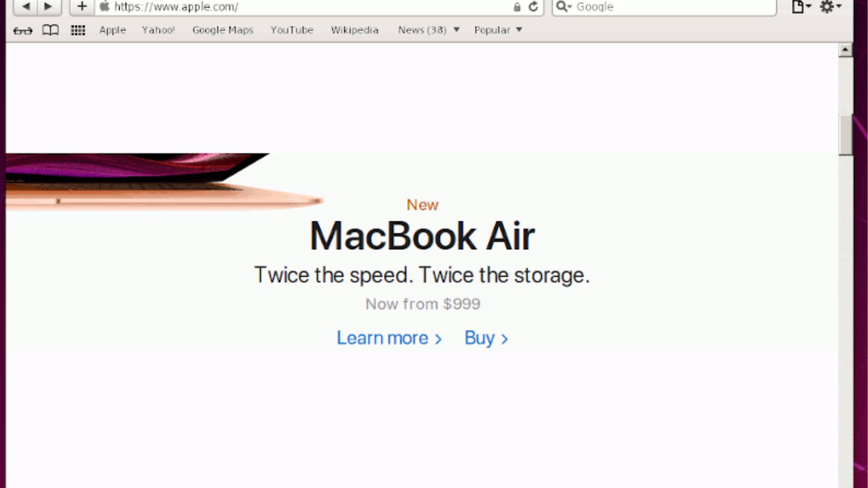Viewport: 868px width, 488px height.
Task: Toggle the Top Sites grid icon
Action: 78,30
